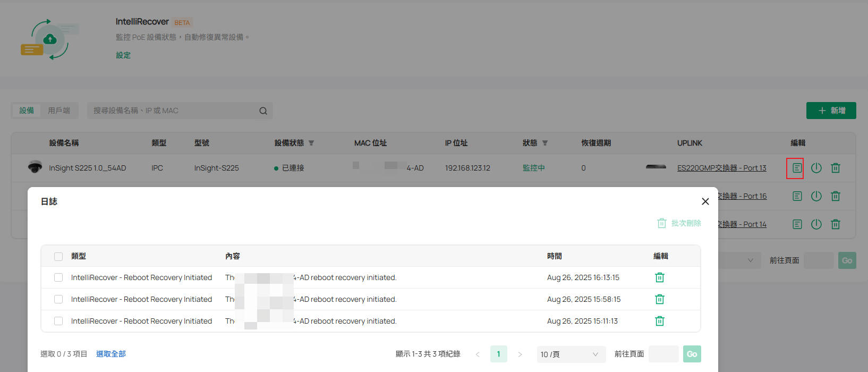This screenshot has width=868, height=372.
Task: Click the 新增 add button
Action: click(x=831, y=111)
